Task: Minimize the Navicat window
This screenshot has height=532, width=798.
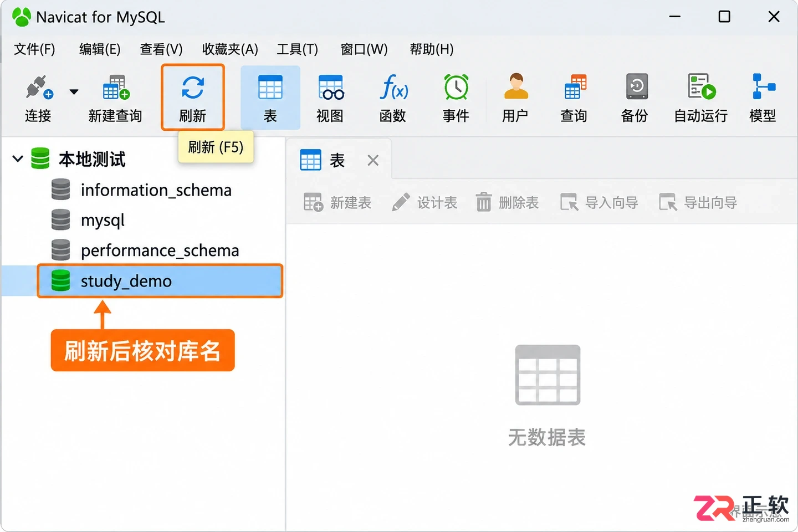Action: [675, 17]
